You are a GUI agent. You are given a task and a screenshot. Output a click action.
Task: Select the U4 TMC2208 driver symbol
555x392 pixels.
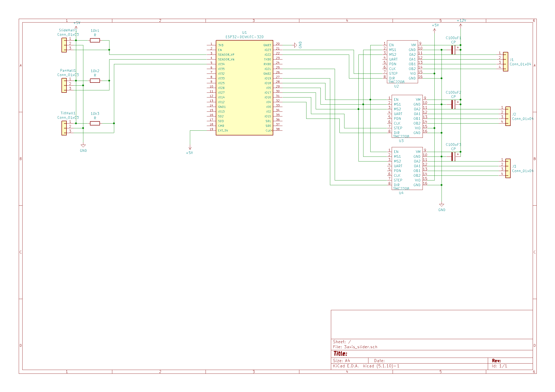407,169
